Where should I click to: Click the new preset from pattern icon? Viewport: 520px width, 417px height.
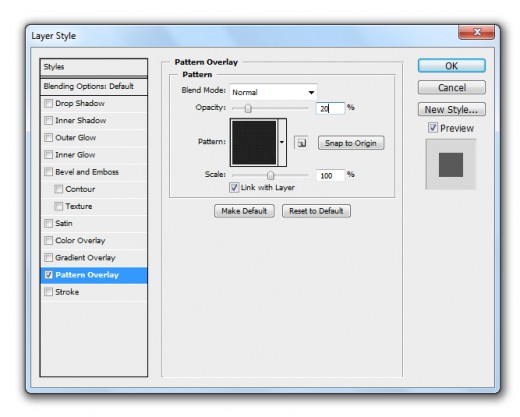point(301,143)
